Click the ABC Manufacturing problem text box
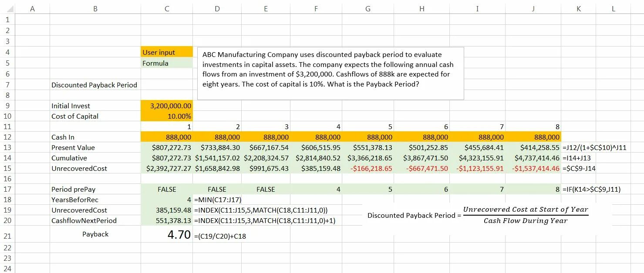644x273 pixels. pos(330,73)
